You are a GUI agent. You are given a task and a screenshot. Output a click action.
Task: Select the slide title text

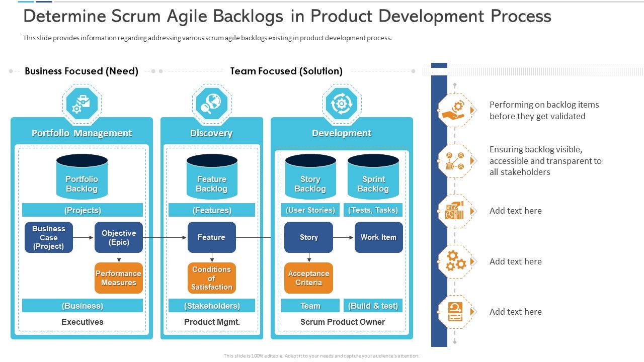[288, 16]
